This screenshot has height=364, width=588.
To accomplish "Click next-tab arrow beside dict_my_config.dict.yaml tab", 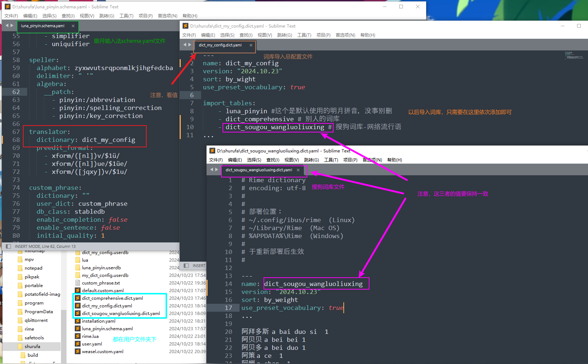I will [189, 45].
